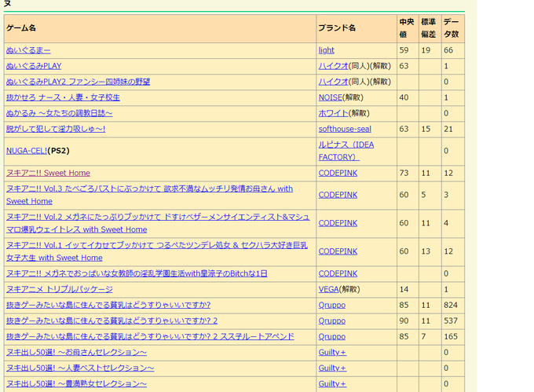Click the 標準偏差 column header
This screenshot has width=534, height=392.
(x=429, y=28)
